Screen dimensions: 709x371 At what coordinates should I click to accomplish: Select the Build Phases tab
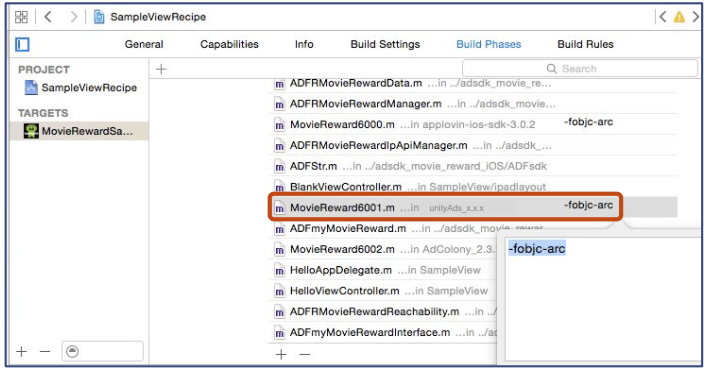pos(489,44)
